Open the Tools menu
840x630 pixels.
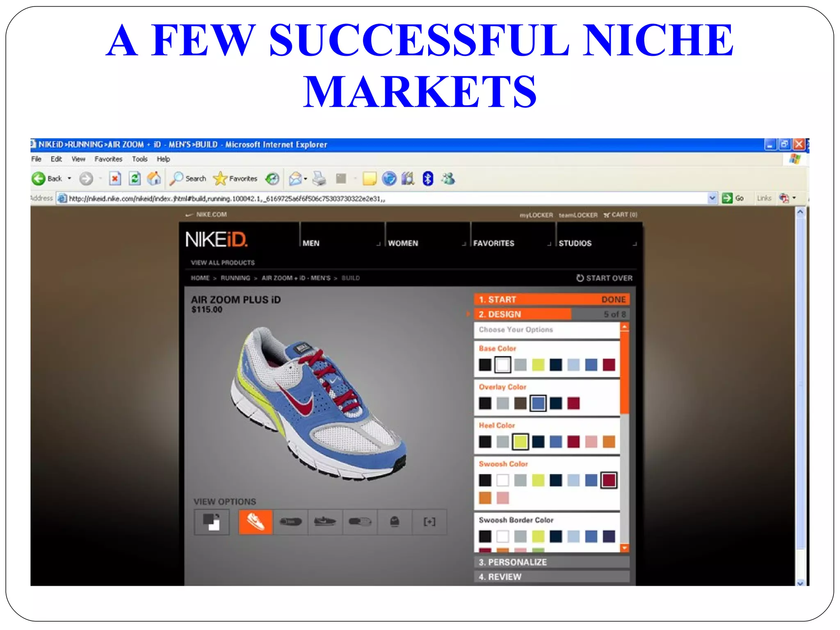[139, 159]
